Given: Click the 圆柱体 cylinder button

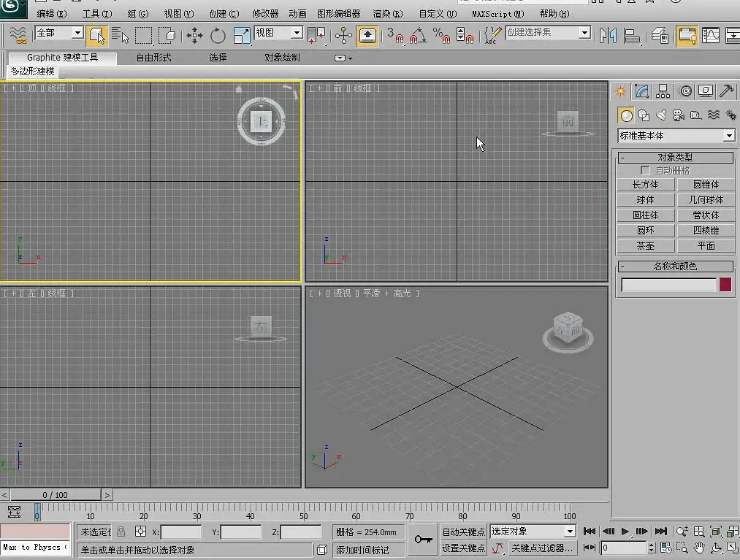Looking at the screenshot, I should (x=646, y=215).
